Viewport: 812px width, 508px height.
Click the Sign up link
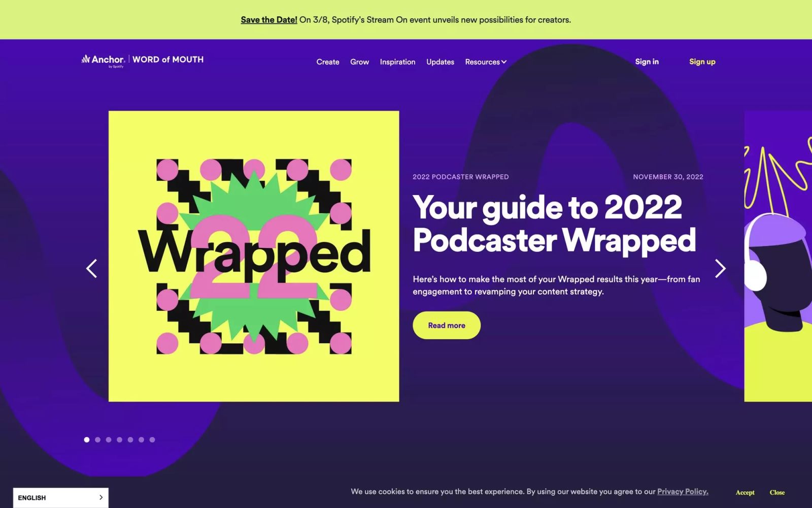coord(702,61)
